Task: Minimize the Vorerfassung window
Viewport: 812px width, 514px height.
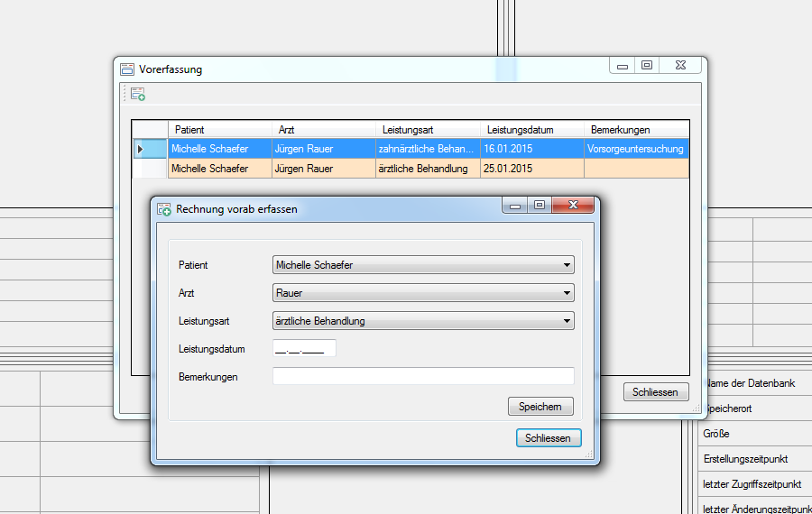Action: click(623, 66)
